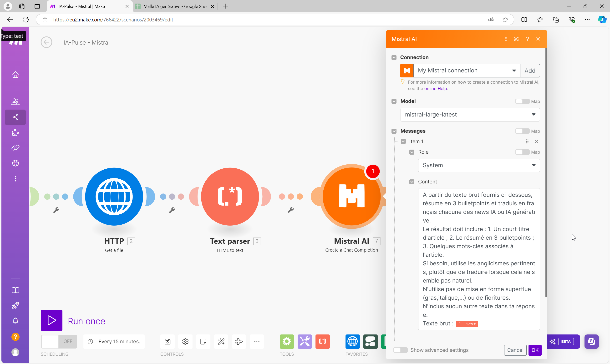Open the Notes icon in Controls
The height and width of the screenshot is (364, 610).
(x=203, y=341)
